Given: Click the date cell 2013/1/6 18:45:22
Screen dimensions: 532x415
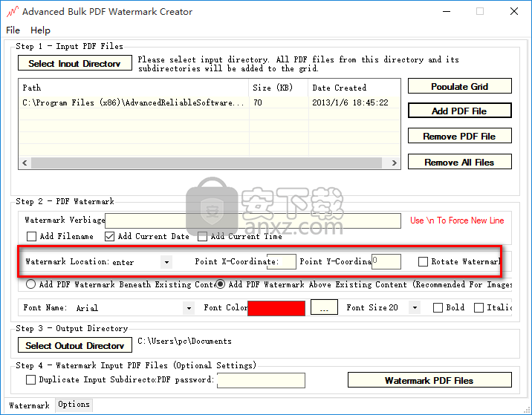Looking at the screenshot, I should (x=354, y=102).
